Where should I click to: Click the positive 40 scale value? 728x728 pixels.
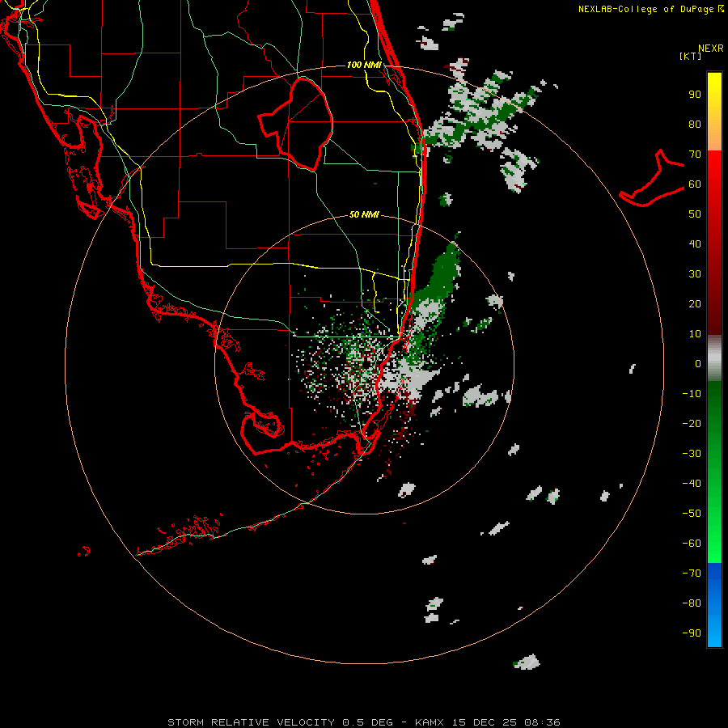(x=695, y=243)
